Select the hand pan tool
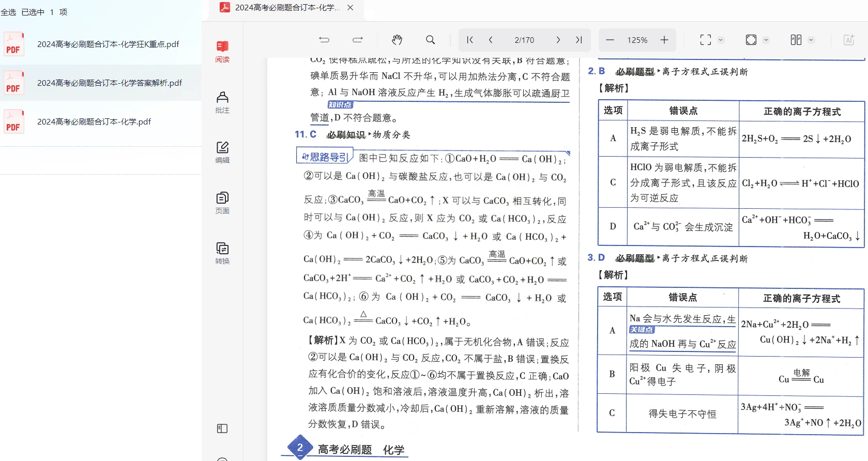The height and width of the screenshot is (461, 868). 397,40
